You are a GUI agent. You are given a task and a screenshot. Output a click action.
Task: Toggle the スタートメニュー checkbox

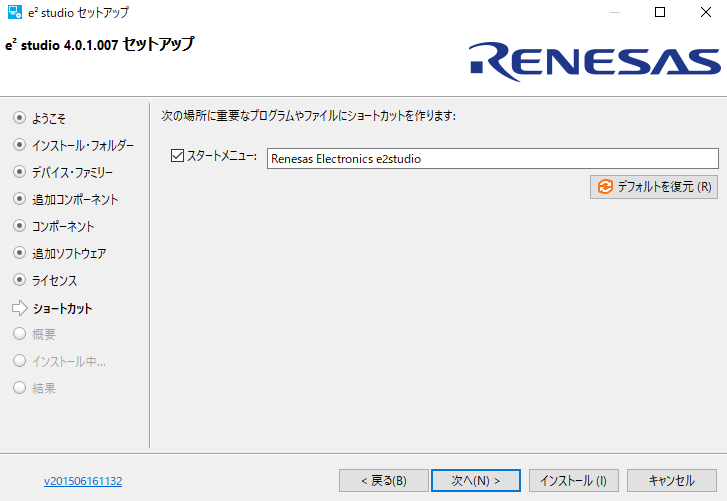177,155
